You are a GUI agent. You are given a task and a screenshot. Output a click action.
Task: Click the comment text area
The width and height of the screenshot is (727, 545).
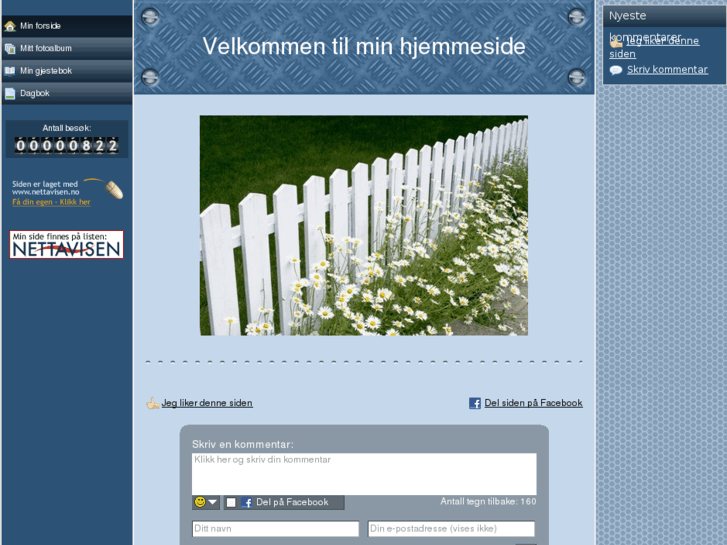(x=364, y=474)
